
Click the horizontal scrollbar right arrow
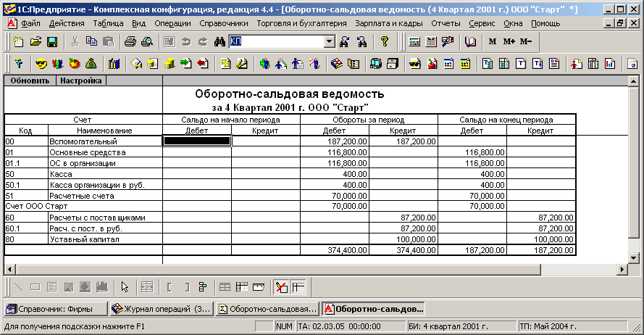pos(623,270)
